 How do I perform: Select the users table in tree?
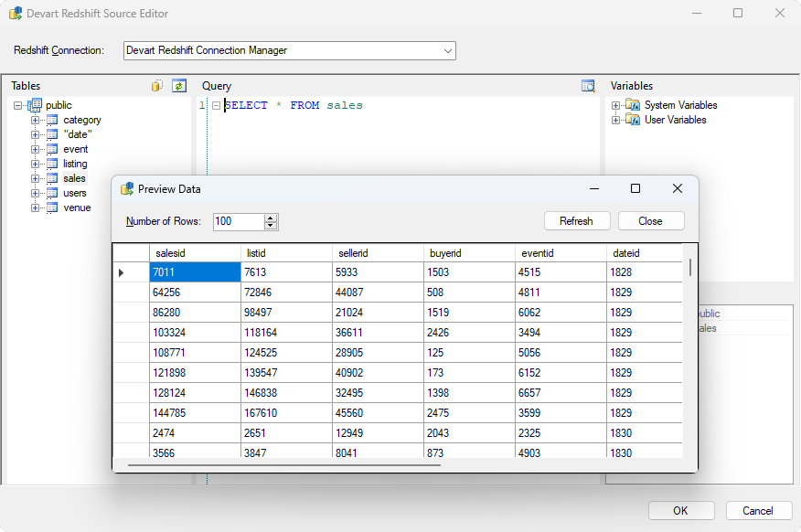point(75,193)
